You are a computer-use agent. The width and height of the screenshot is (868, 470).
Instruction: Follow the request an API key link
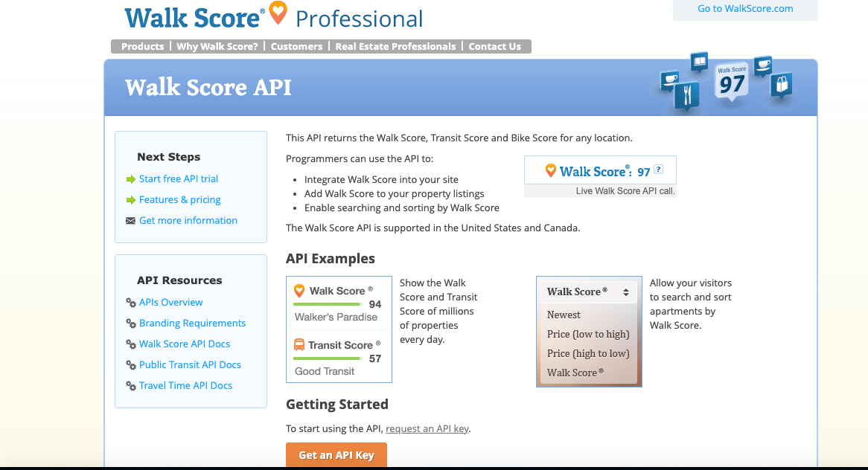pyautogui.click(x=427, y=429)
